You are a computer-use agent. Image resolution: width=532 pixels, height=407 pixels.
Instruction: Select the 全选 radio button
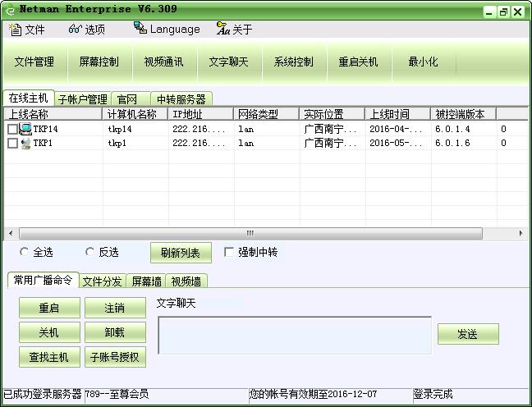24,252
